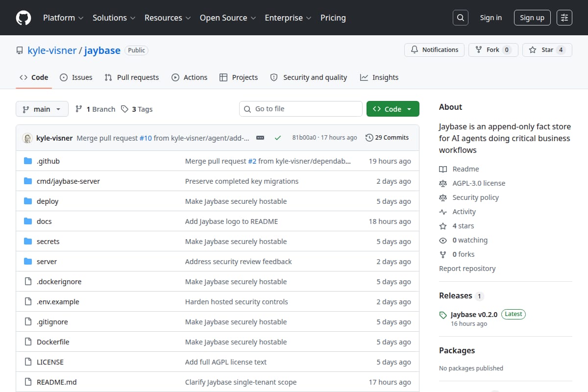
Task: Expand the Open Source menu
Action: 228,18
